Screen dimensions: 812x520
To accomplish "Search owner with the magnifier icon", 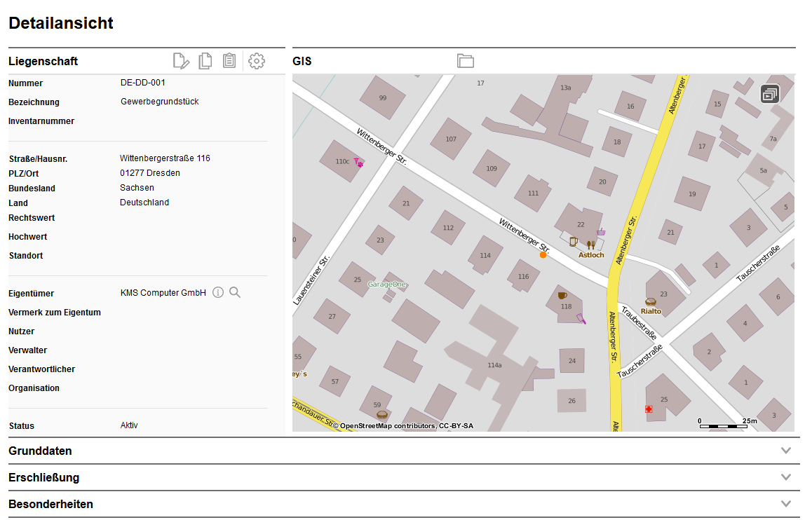I will pos(235,292).
